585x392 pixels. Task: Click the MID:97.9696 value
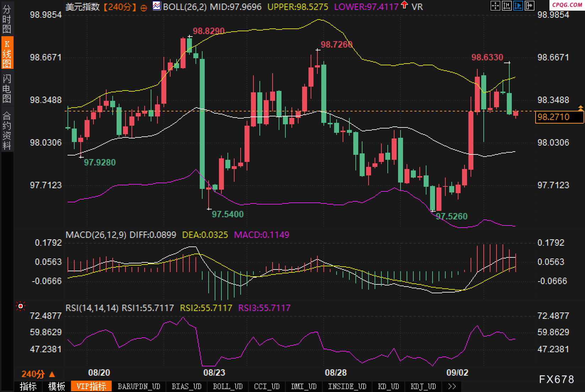point(236,6)
